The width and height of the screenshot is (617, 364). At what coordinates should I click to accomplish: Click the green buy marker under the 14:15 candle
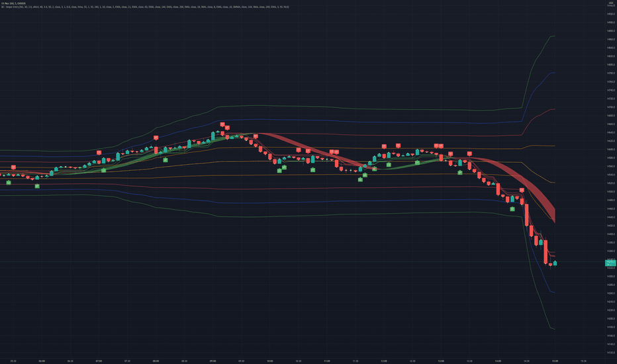point(512,209)
